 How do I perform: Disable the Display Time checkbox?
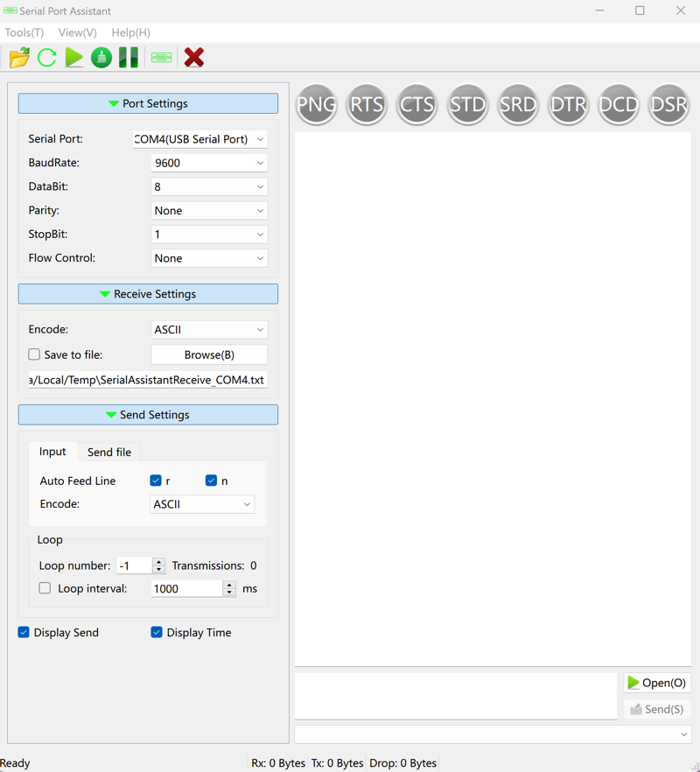click(157, 632)
